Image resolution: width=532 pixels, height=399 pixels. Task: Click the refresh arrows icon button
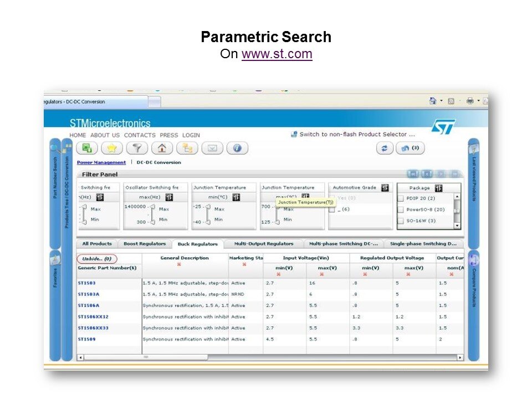[385, 148]
